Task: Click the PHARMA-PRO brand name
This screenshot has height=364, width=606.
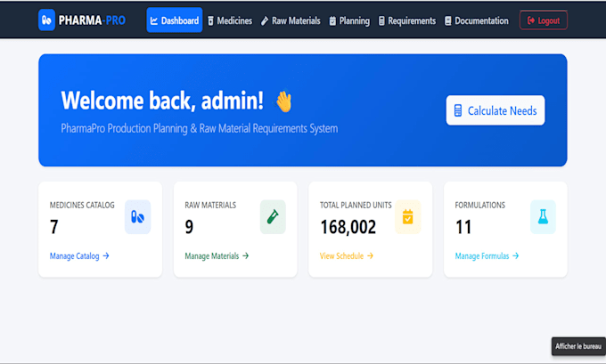Action: [x=92, y=20]
